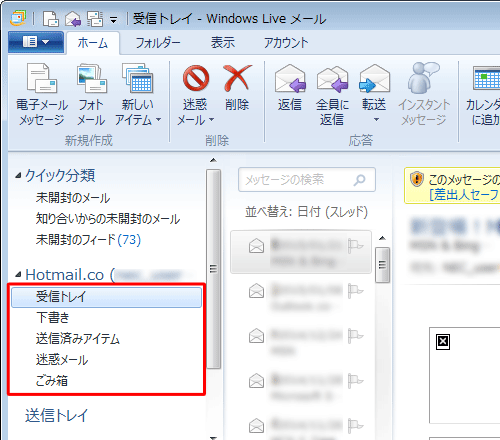Click fourth message's envelope icon
This screenshot has width=500, height=440.
click(x=256, y=381)
